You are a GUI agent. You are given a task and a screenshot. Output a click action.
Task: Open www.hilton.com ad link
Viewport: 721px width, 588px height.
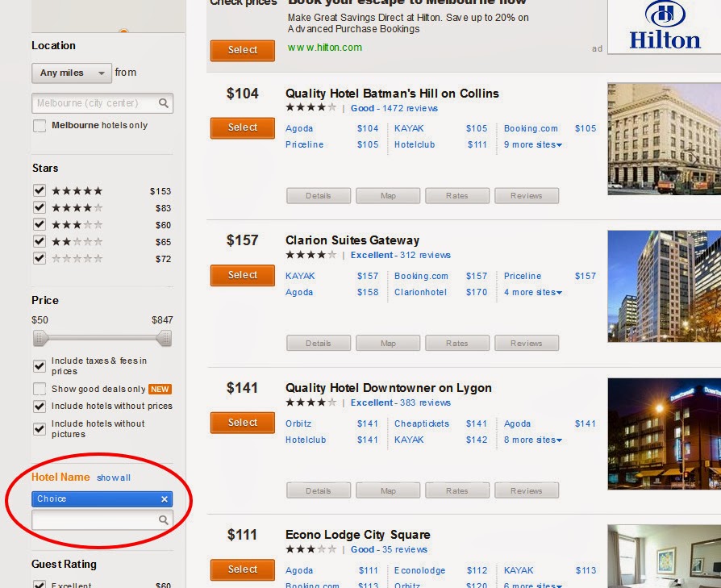point(325,48)
